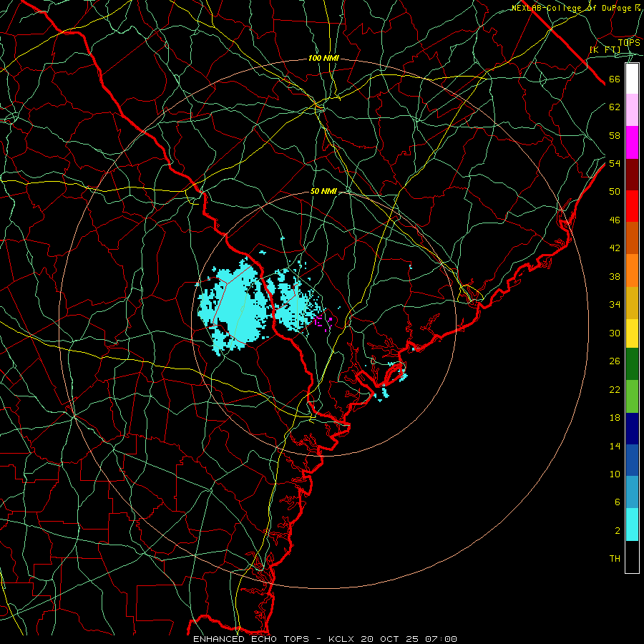This screenshot has height=644, width=644.
Task: Click the 46 legend value
Action: point(615,220)
